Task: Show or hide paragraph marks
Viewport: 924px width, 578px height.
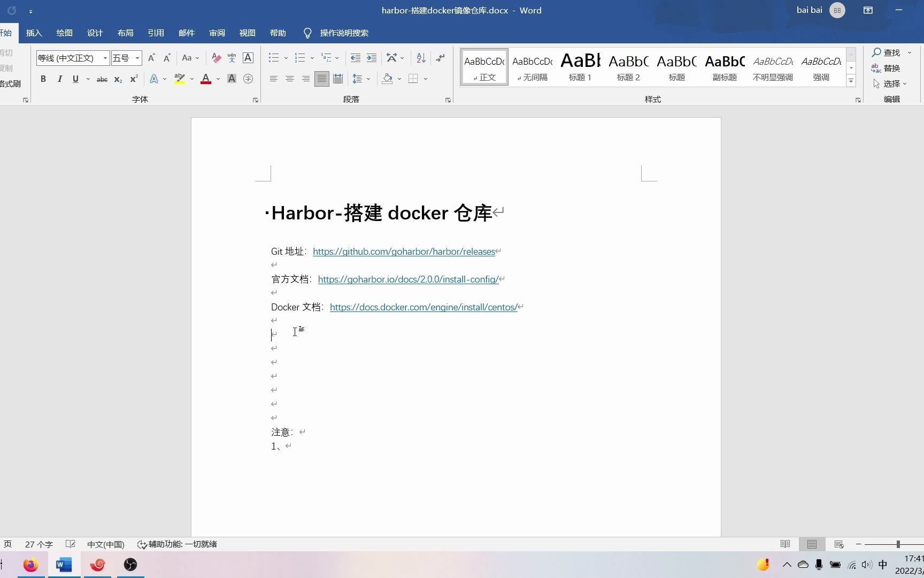Action: click(x=440, y=58)
